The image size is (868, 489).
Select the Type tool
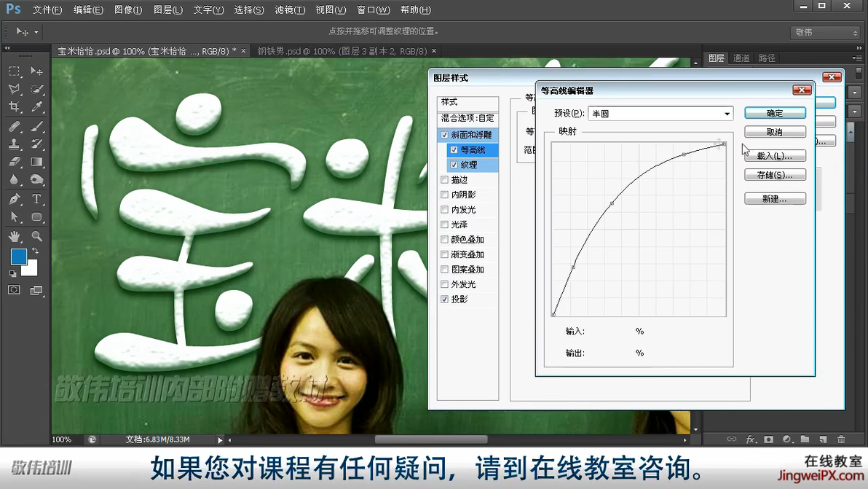(36, 199)
